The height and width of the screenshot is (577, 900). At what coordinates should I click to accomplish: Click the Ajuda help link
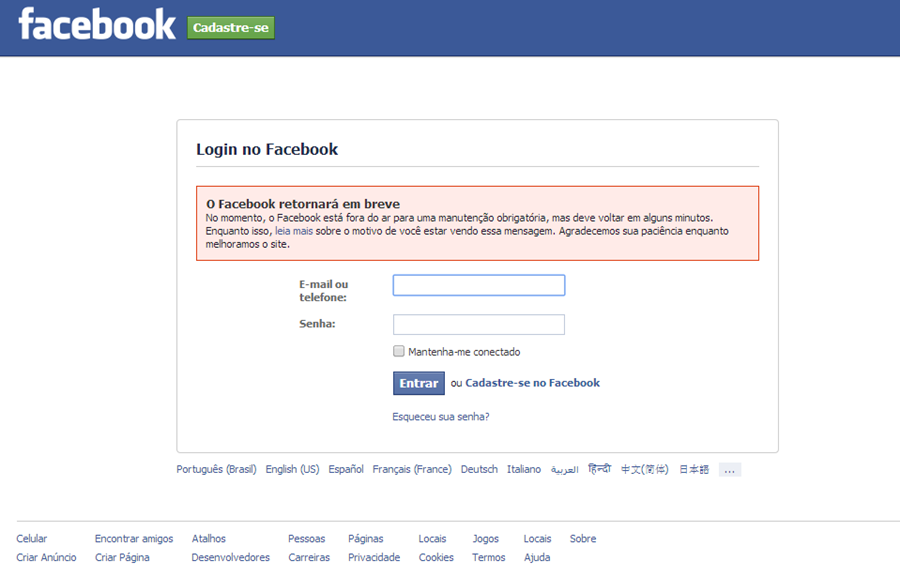(x=537, y=558)
